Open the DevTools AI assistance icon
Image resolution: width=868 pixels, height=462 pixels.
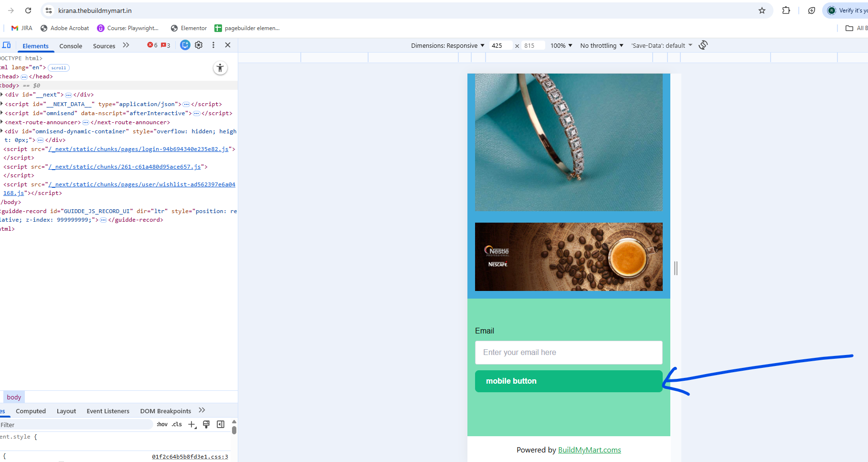(185, 45)
